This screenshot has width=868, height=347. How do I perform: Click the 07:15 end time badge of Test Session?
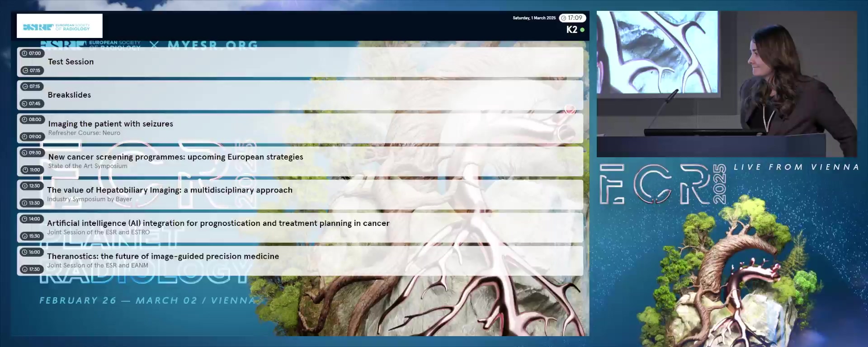pos(31,70)
